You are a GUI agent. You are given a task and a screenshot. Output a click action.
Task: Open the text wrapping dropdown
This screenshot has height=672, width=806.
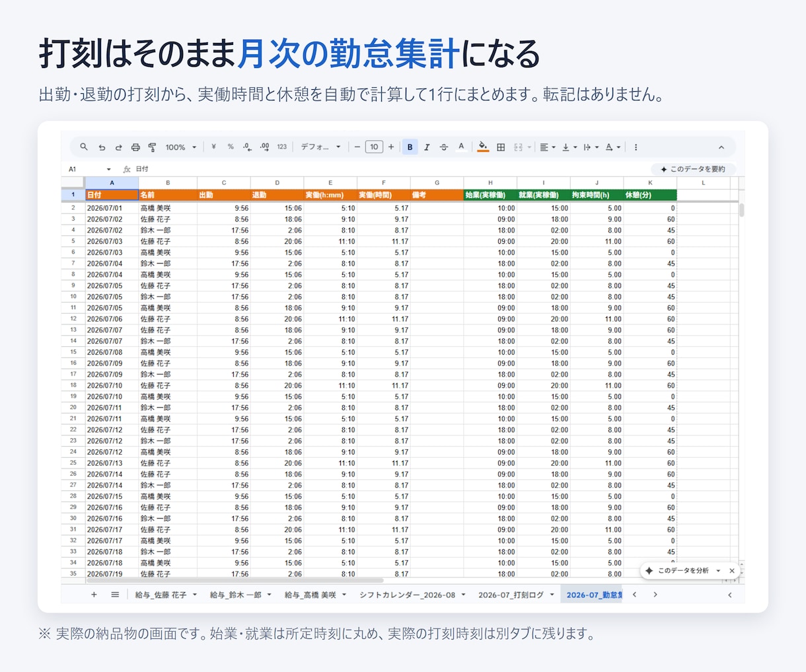click(x=591, y=147)
